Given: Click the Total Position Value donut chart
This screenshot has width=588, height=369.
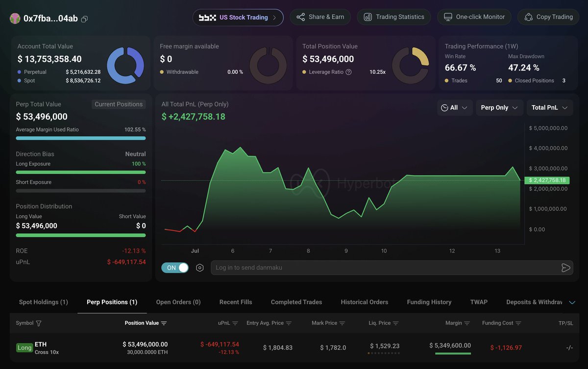Looking at the screenshot, I should click(x=411, y=66).
